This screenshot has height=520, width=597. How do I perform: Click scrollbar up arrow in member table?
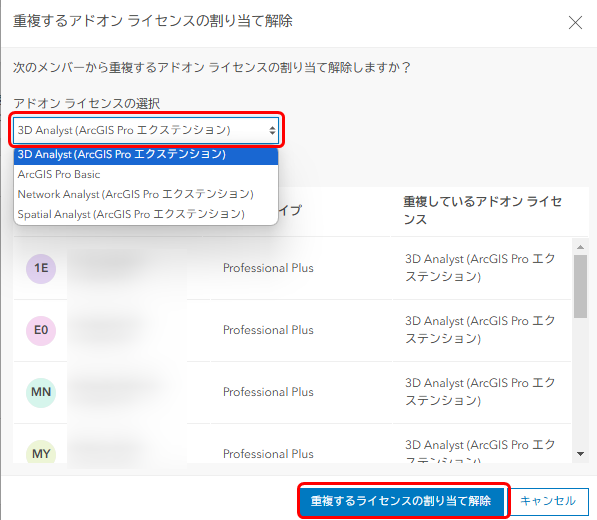click(580, 247)
